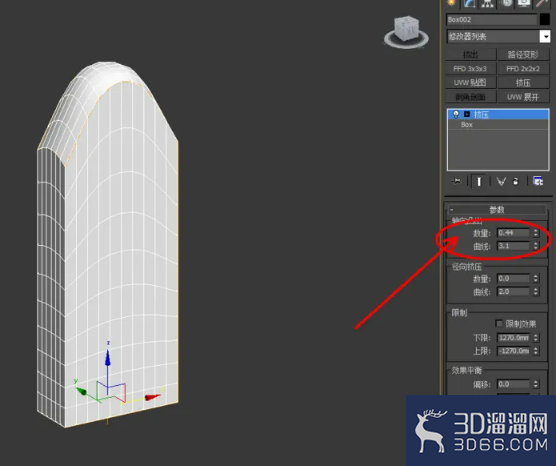Apply the UVW 展开 modifier button

coord(523,97)
